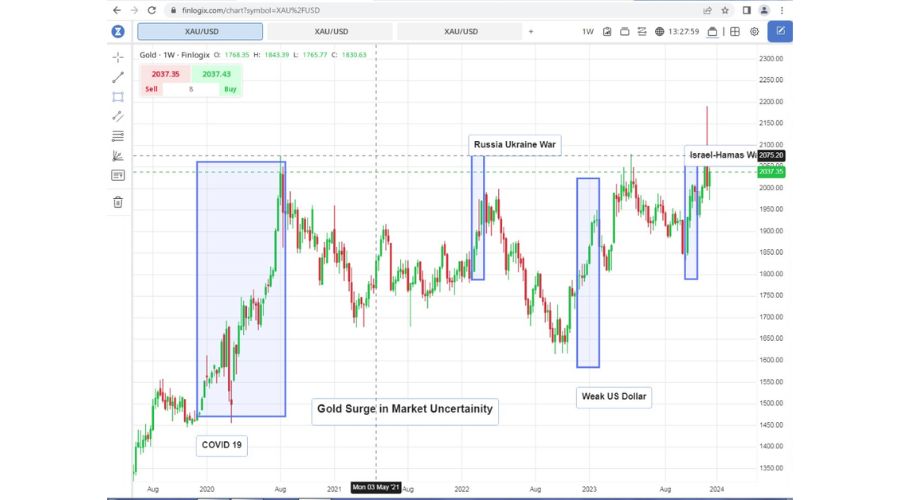Select the trend line drawing tool

pyautogui.click(x=117, y=77)
